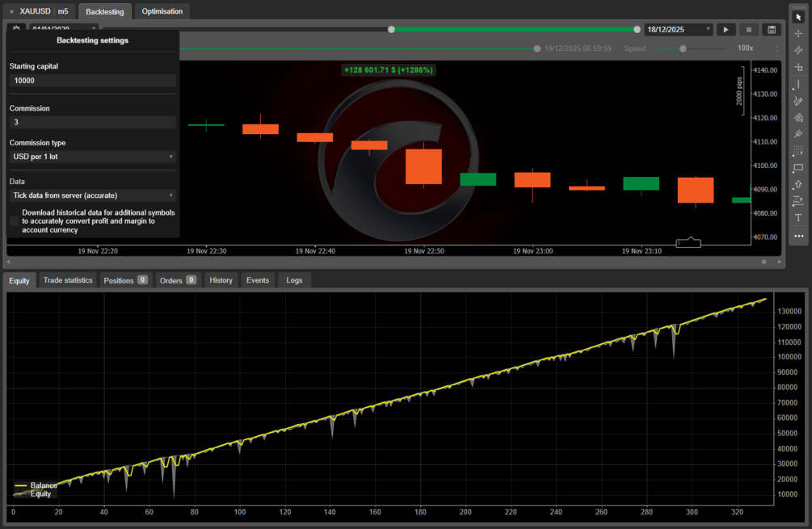The image size is (812, 529).
Task: Open the end date 18/12/2025 picker
Action: [x=679, y=30]
